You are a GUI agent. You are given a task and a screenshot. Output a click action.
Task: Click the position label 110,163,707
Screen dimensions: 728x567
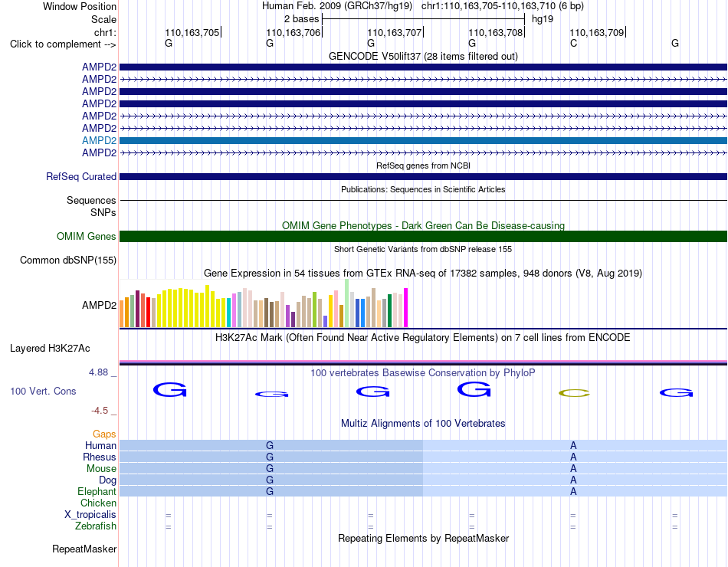click(394, 32)
